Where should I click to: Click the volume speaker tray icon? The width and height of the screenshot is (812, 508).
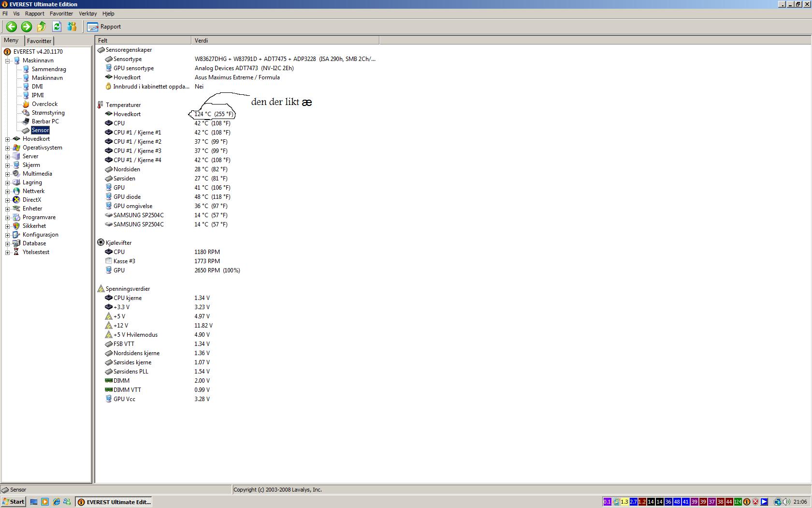pyautogui.click(x=786, y=502)
